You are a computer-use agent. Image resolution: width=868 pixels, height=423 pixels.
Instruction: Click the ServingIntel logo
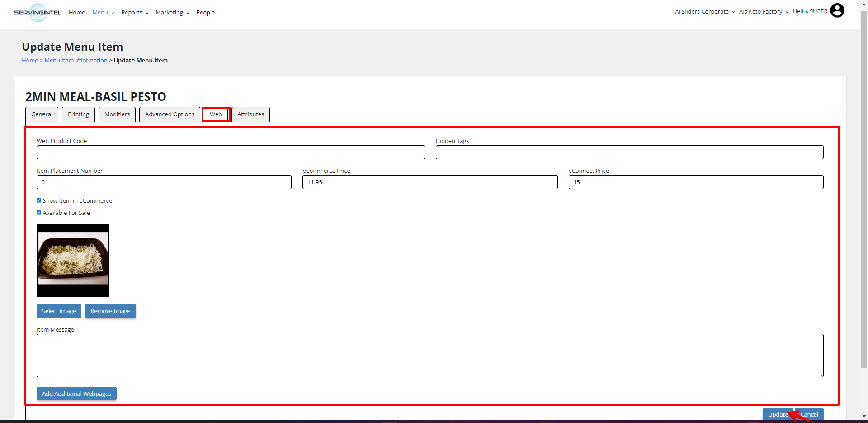click(x=38, y=12)
